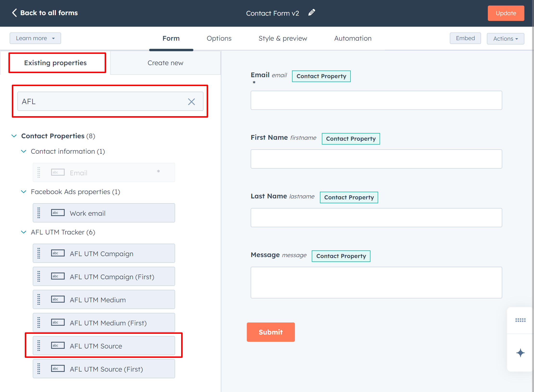The image size is (534, 392).
Task: Click abc icon of AFL UTM Campaign (First)
Action: click(x=58, y=276)
